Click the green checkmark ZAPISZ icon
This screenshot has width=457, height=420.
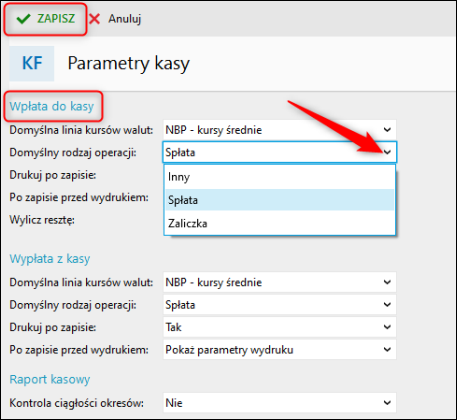pyautogui.click(x=23, y=19)
